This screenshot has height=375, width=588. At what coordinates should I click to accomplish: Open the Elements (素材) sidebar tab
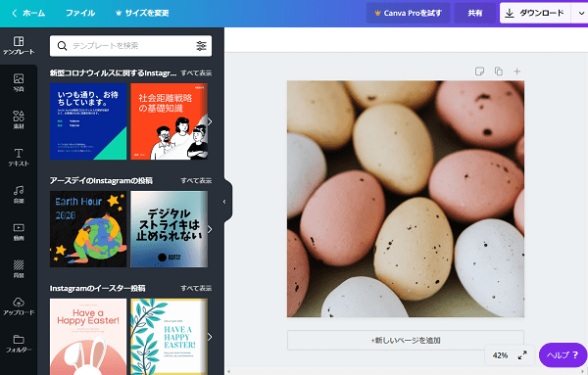[x=19, y=119]
